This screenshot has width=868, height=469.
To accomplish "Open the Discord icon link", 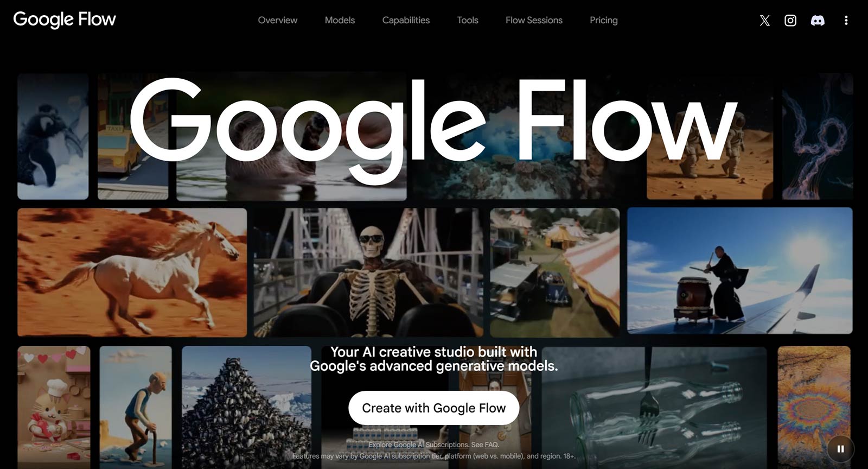I will (818, 21).
